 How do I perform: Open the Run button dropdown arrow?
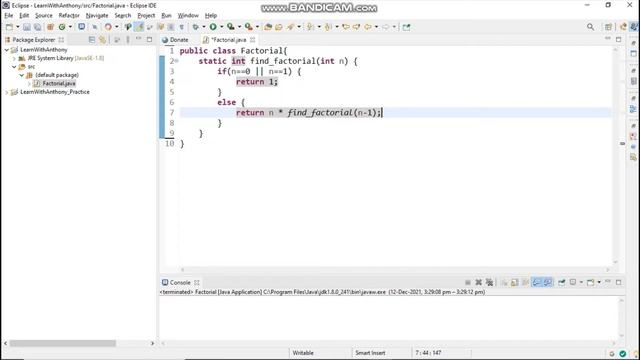pos(222,27)
